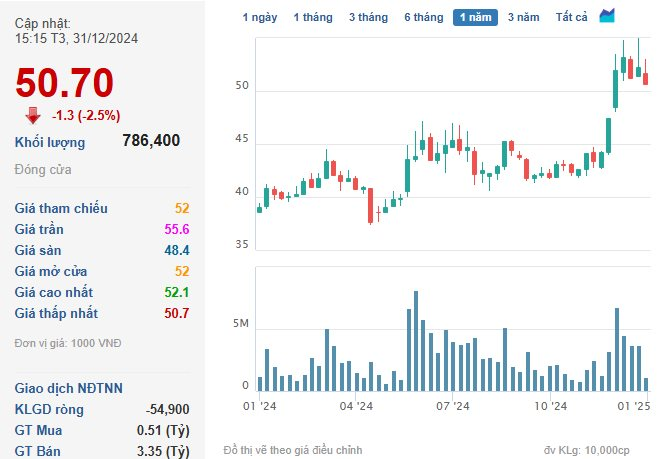Select the '6 tháng' chart range
657x459 pixels.
click(424, 17)
